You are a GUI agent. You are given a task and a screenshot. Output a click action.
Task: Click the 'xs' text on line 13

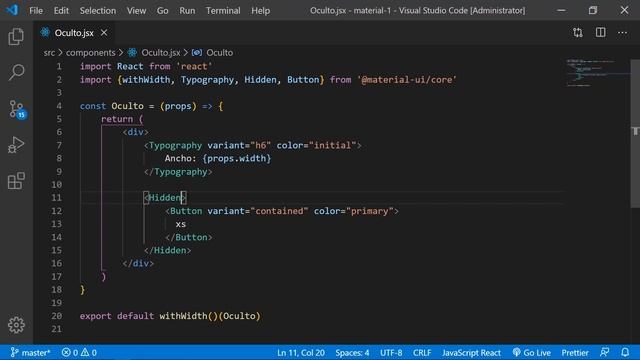tap(181, 224)
